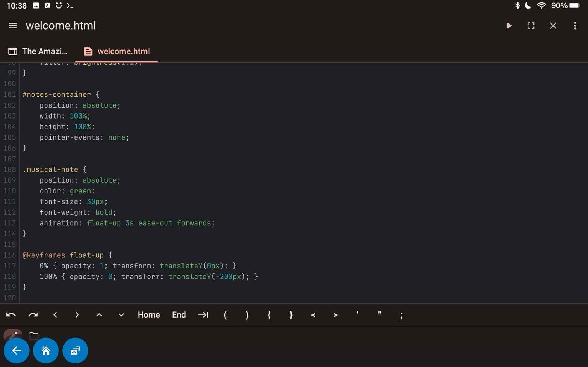Click 'width: 100%;' on line 103
Viewport: 588px width, 367px height.
click(x=65, y=116)
